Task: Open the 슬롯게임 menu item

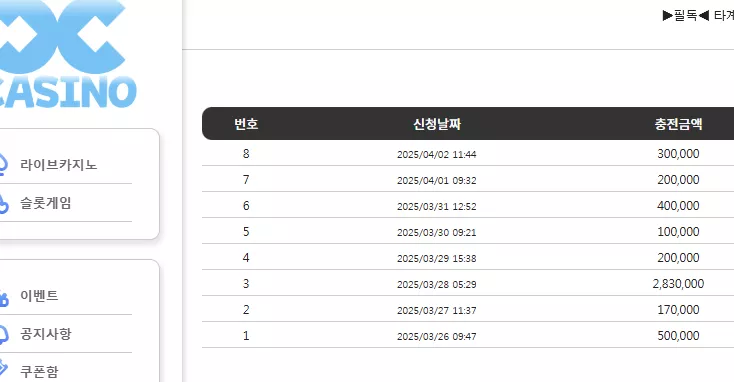Action: pyautogui.click(x=45, y=203)
